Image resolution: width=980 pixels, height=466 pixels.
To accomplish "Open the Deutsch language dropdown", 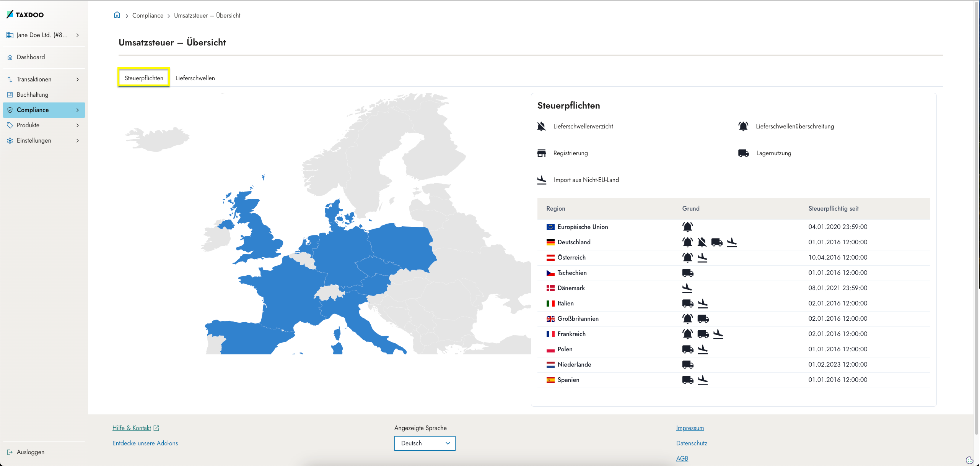I will click(x=425, y=443).
